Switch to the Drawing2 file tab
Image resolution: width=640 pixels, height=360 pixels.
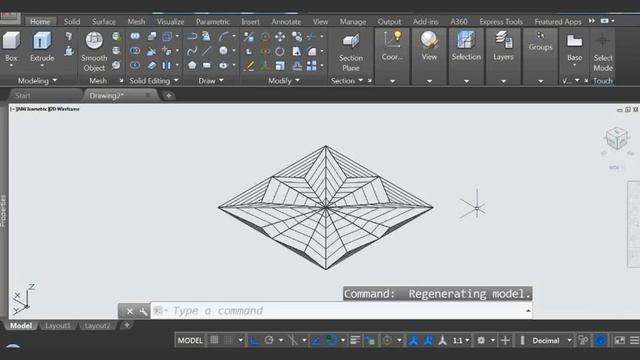[x=107, y=96]
